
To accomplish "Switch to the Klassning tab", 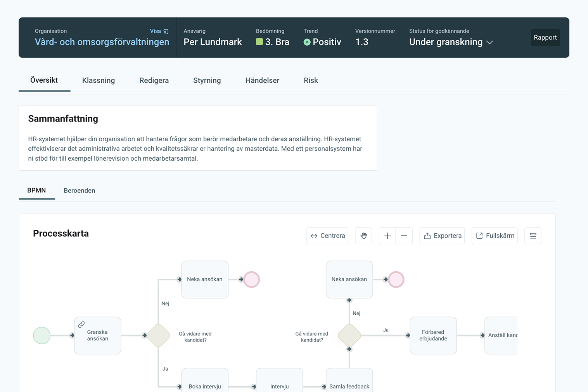I will 99,80.
